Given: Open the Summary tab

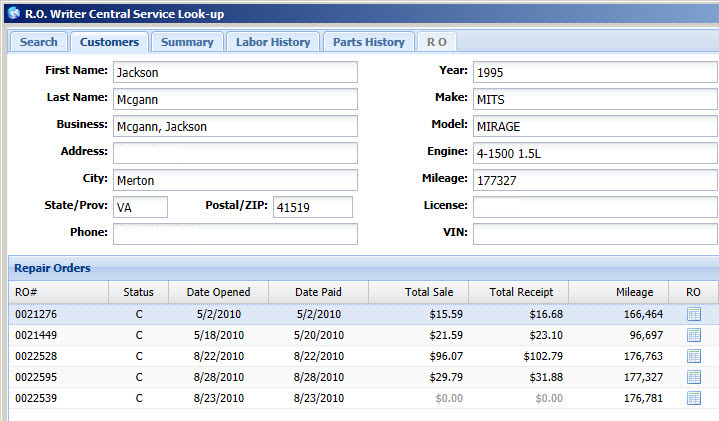Looking at the screenshot, I should tap(187, 42).
